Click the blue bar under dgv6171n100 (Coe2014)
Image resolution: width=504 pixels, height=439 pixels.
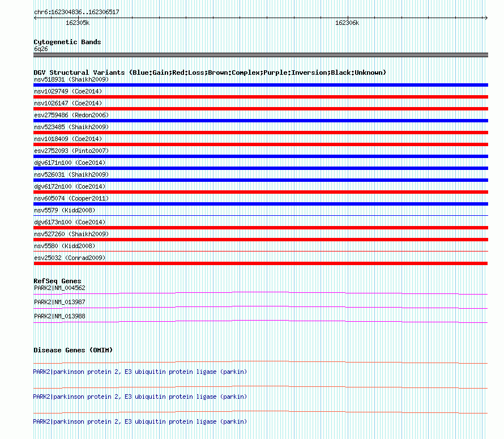point(260,168)
